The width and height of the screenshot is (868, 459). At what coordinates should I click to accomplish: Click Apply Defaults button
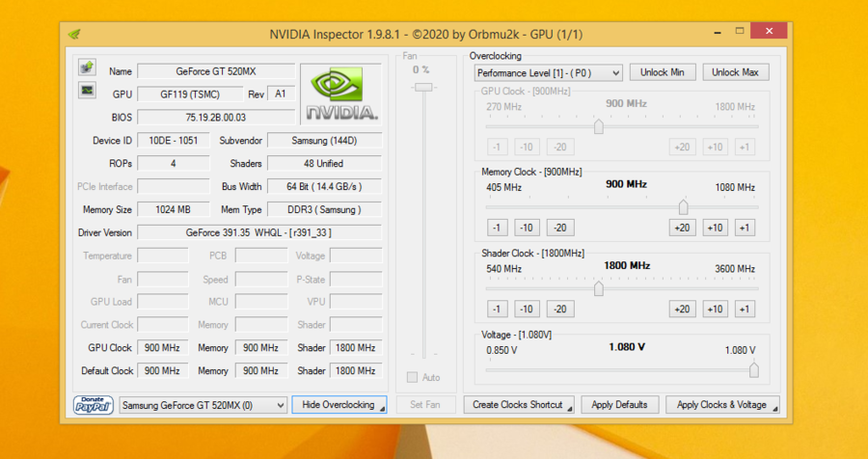(619, 405)
